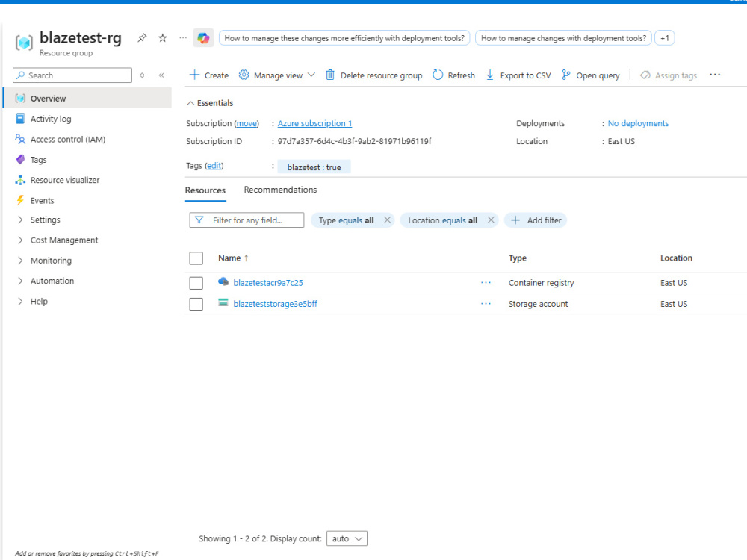Check the box for blazeteststorage3e5bff
Viewport: 747px width, 560px height.
[x=196, y=304]
